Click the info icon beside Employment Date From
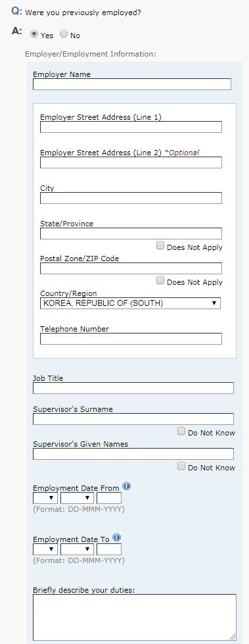249x644 pixels. tap(126, 486)
